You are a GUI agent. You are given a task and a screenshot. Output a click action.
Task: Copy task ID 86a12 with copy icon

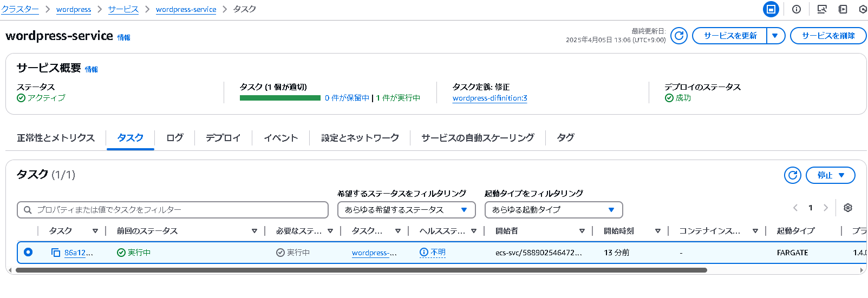[56, 253]
